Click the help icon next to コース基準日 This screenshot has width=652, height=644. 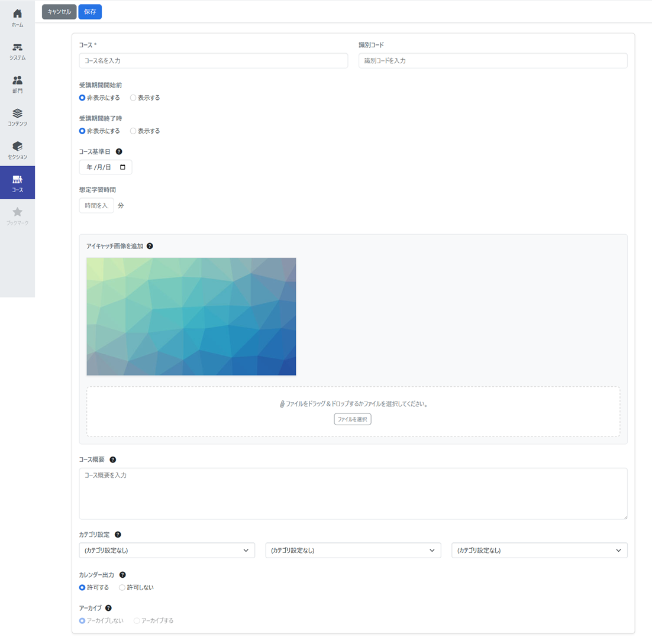tap(119, 151)
